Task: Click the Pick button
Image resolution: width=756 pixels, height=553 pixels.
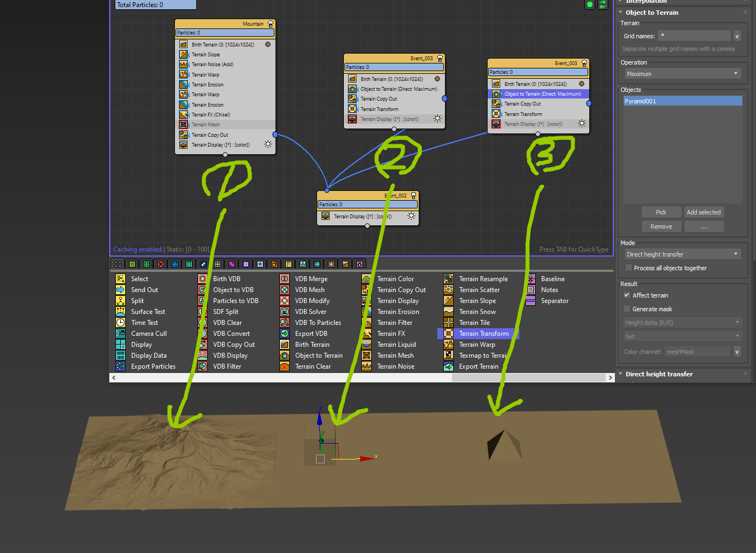Action: [x=661, y=212]
